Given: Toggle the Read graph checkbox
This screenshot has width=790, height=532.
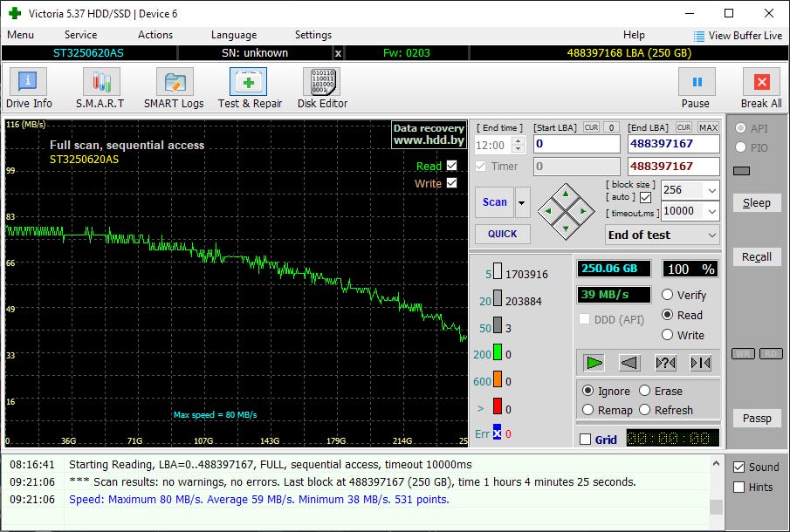Looking at the screenshot, I should 451,166.
